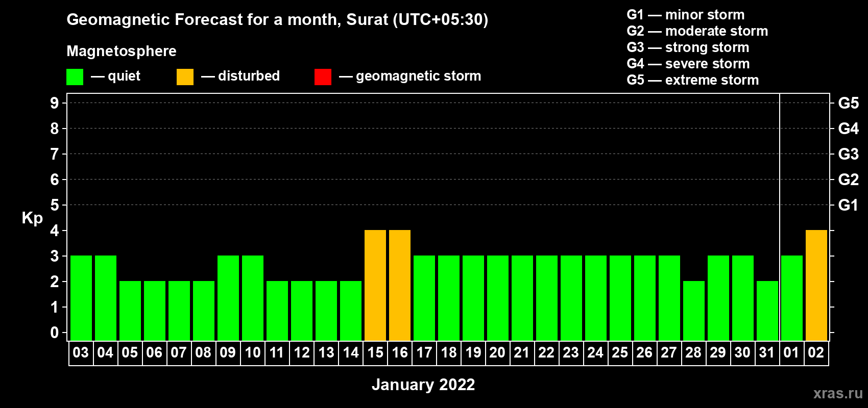
Task: Click the Kp value 9 on left axis
Action: coord(55,103)
